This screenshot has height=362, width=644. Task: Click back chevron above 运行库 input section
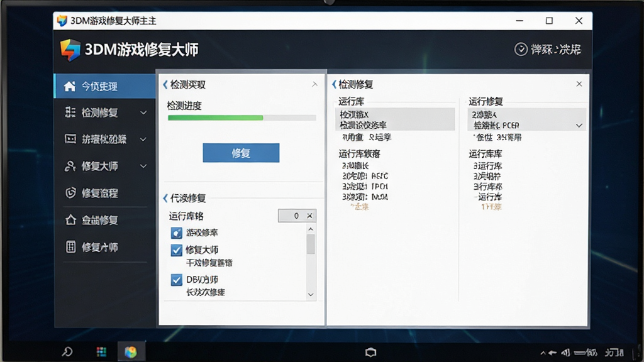tap(165, 198)
